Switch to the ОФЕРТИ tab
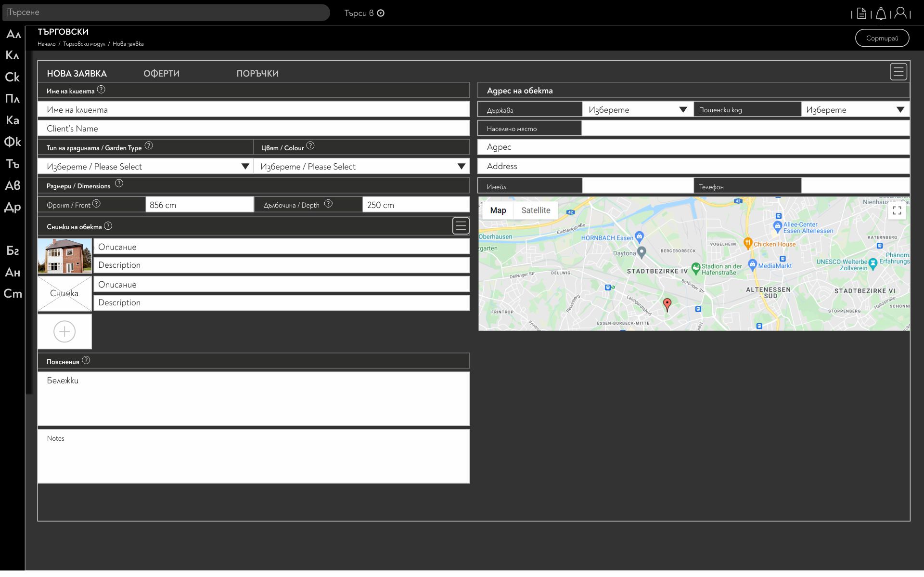Viewport: 924px width, 577px height. (x=161, y=74)
